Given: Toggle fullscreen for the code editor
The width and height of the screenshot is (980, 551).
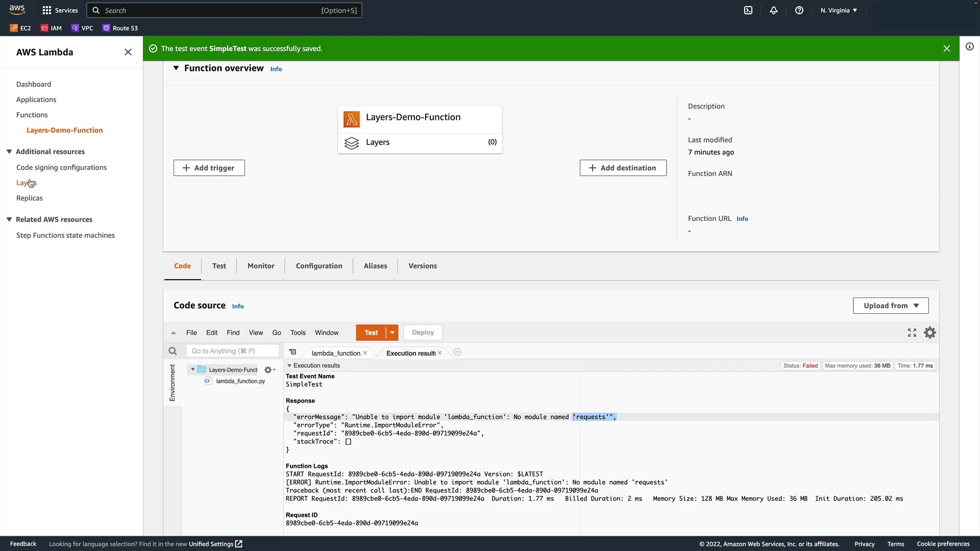Looking at the screenshot, I should (x=912, y=333).
